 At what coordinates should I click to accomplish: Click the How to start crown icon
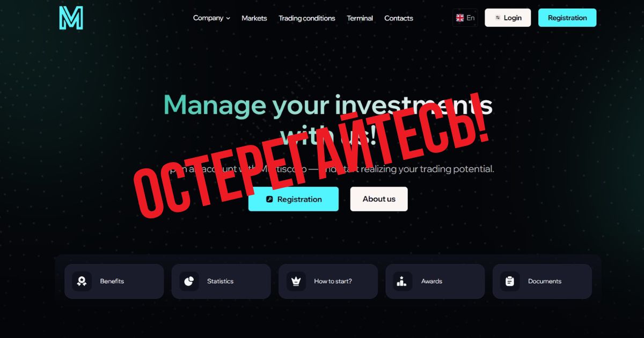pyautogui.click(x=296, y=281)
